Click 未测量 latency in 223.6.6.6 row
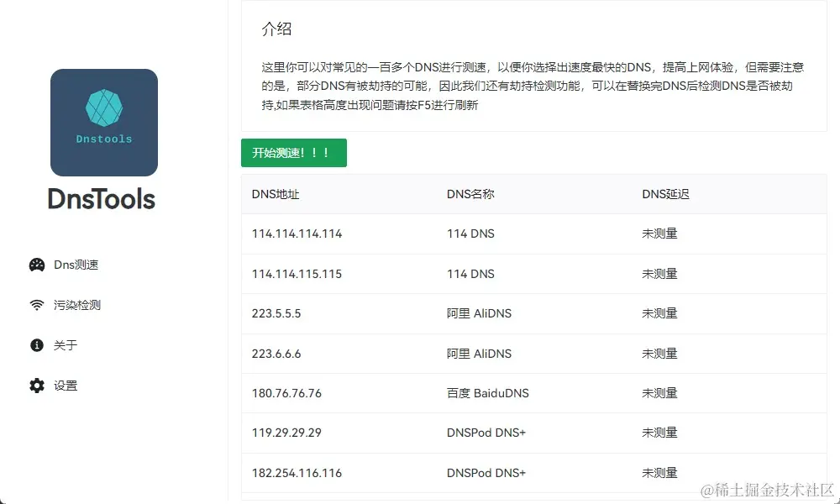Screen dimensions: 840x504 point(659,354)
